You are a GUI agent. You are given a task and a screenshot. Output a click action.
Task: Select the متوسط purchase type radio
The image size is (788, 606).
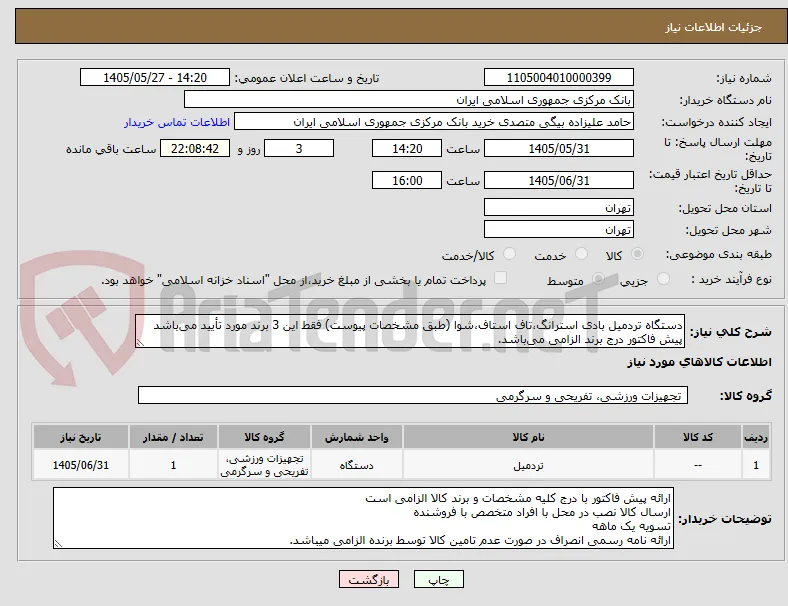[598, 278]
